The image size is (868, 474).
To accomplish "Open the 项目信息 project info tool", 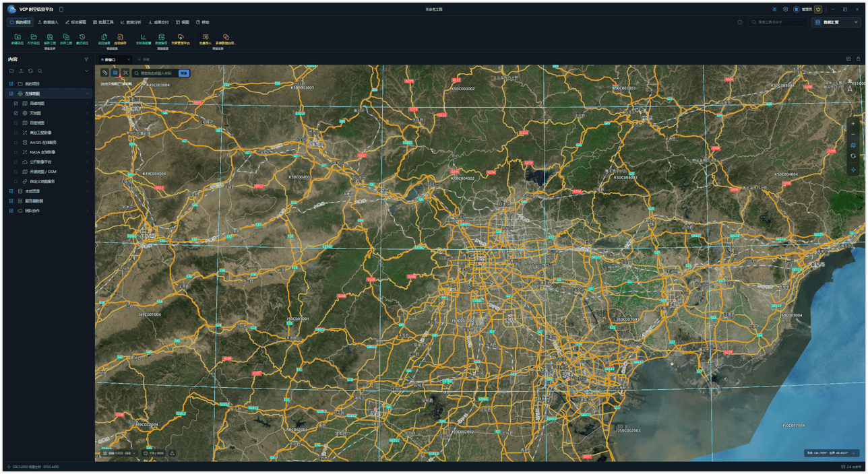I will 104,38.
